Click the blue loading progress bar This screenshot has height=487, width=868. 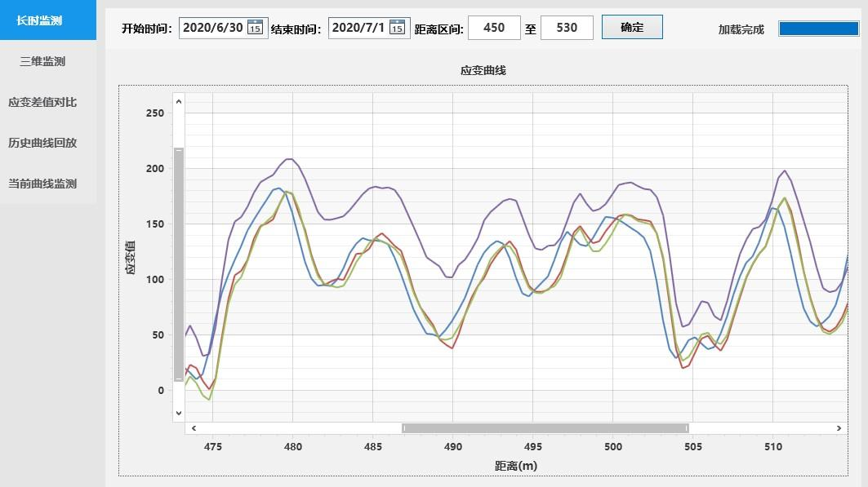(x=817, y=29)
